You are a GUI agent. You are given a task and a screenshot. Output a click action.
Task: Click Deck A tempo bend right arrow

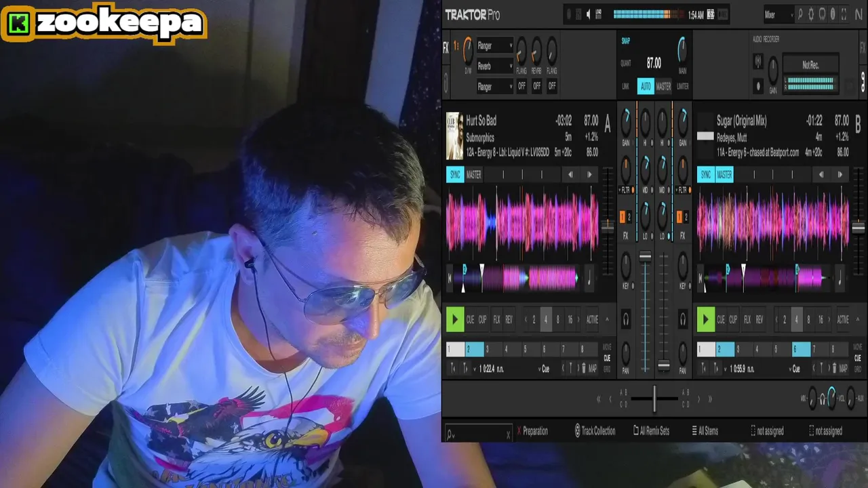tap(589, 175)
